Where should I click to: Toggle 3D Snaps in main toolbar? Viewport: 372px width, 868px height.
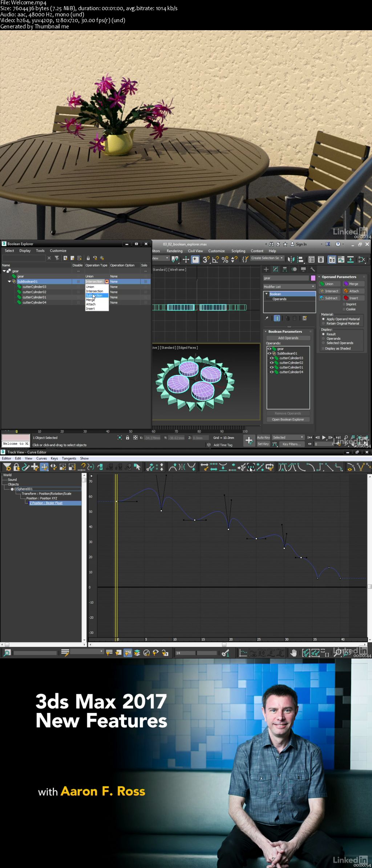tap(206, 259)
